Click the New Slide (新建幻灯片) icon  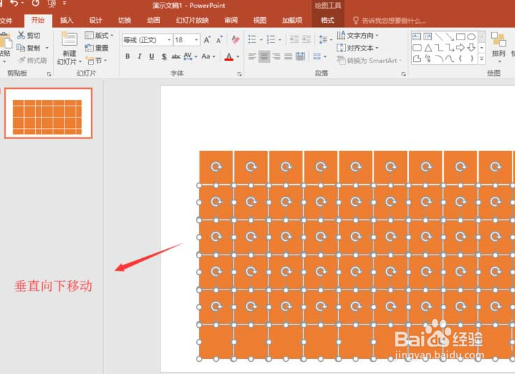tap(69, 40)
